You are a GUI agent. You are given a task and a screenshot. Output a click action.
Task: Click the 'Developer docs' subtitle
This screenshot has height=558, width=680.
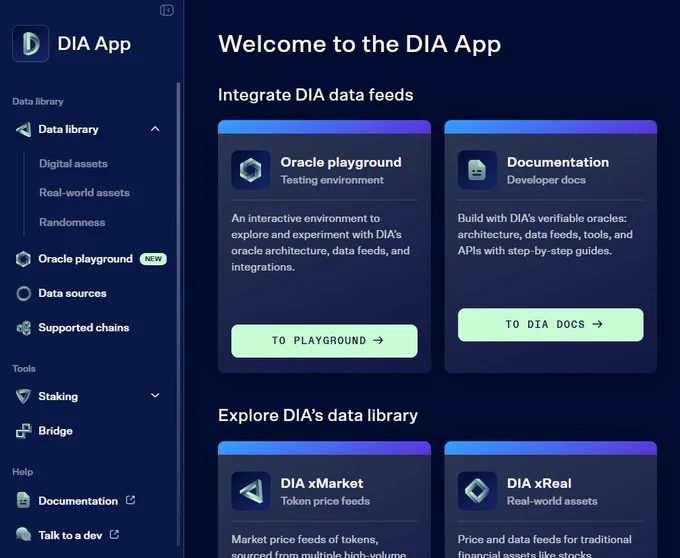[546, 180]
